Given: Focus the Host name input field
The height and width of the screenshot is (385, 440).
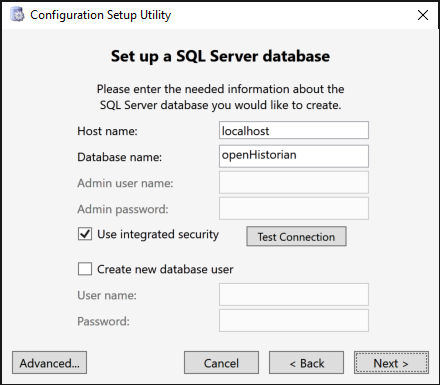Looking at the screenshot, I should (x=294, y=130).
